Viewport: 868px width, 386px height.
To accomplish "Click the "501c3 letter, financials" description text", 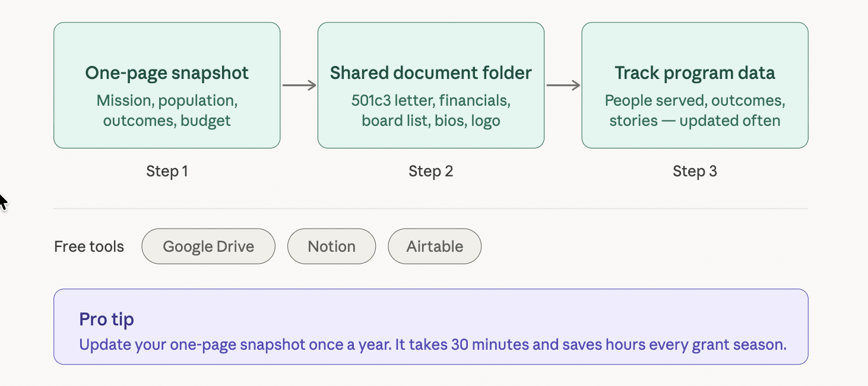I will pos(431,100).
